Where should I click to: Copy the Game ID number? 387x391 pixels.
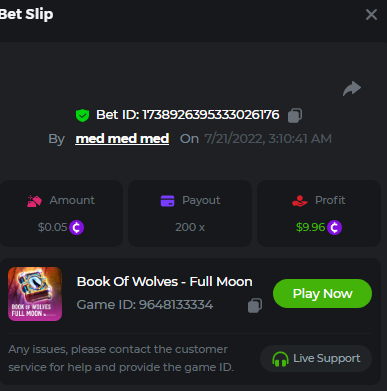[x=255, y=305]
